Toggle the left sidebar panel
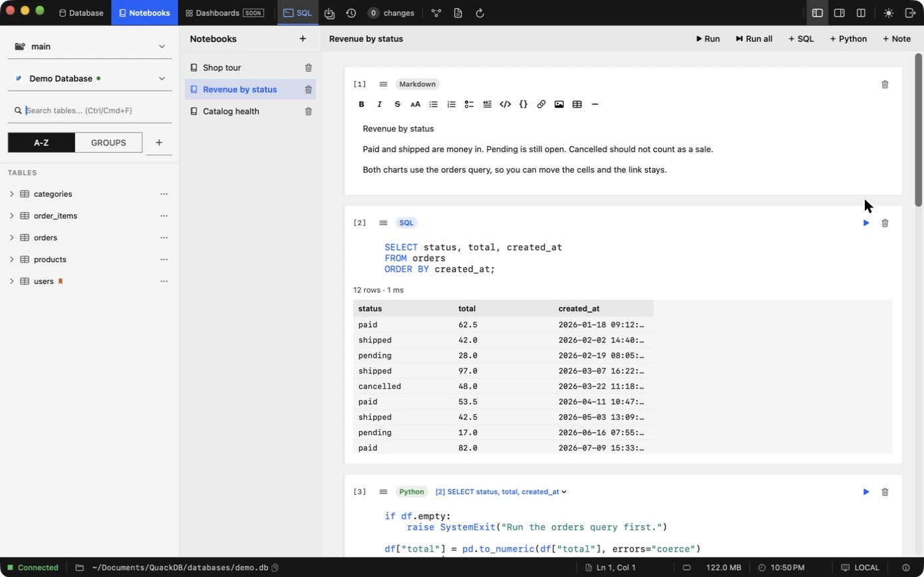The height and width of the screenshot is (577, 924). click(x=818, y=13)
